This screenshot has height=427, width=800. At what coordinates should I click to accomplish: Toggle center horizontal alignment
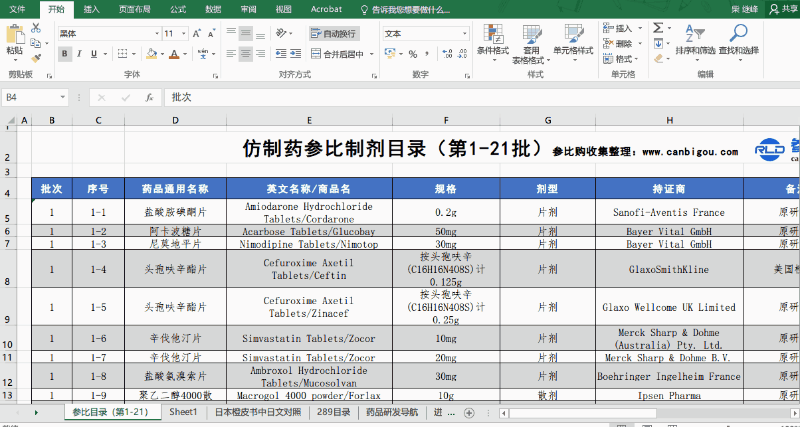click(246, 54)
